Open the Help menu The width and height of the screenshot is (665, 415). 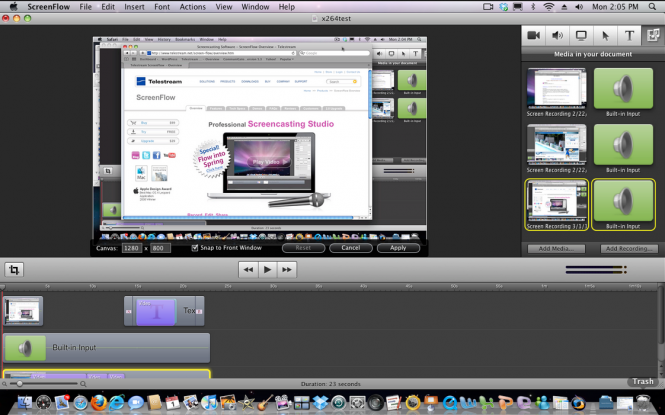(287, 7)
